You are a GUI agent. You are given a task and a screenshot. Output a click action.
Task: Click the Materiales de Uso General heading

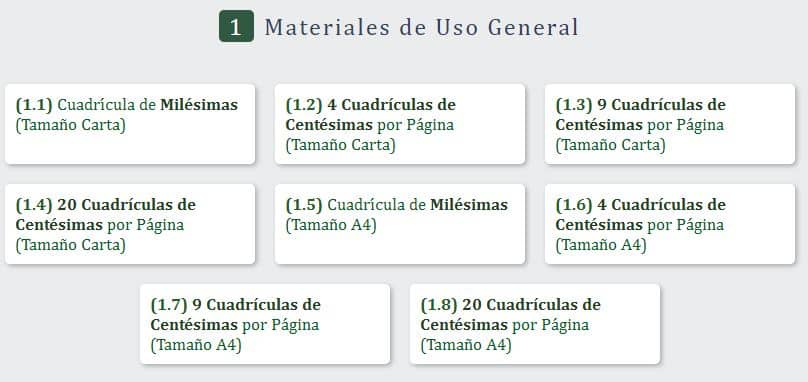coord(422,27)
